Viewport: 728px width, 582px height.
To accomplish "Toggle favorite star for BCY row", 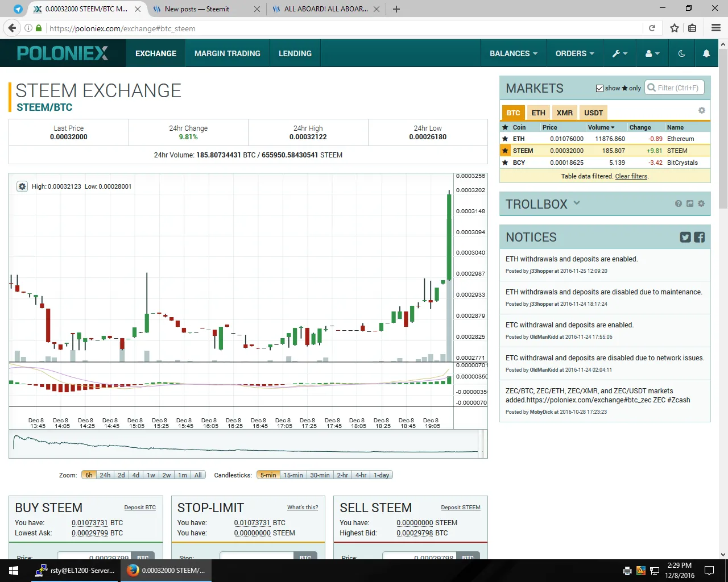I will click(505, 163).
